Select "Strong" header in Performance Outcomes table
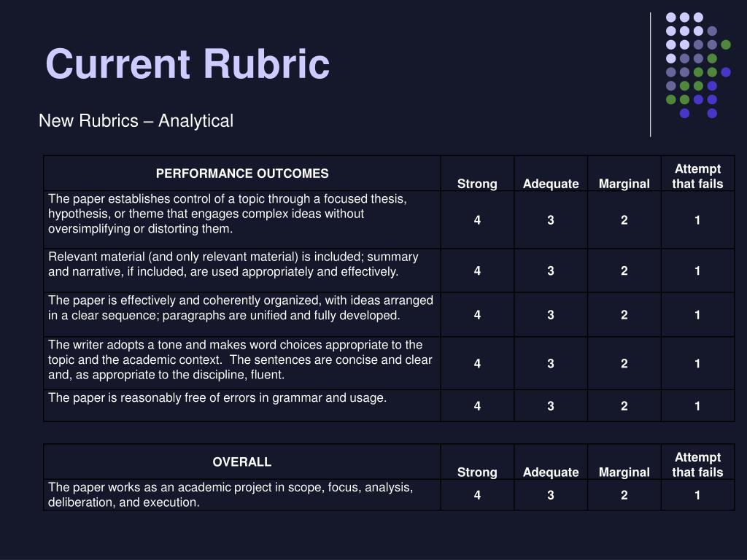Screen dimensions: 747x560 pos(477,184)
